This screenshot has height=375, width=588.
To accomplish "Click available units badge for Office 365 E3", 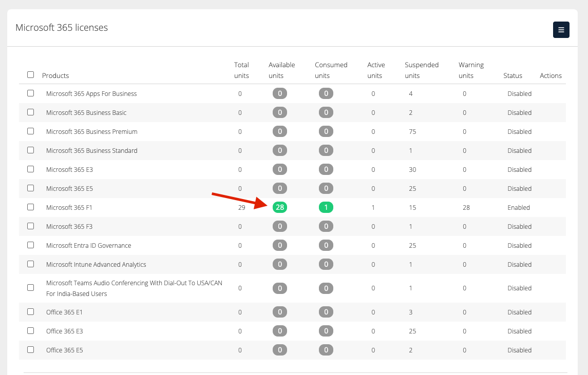I will 280,331.
